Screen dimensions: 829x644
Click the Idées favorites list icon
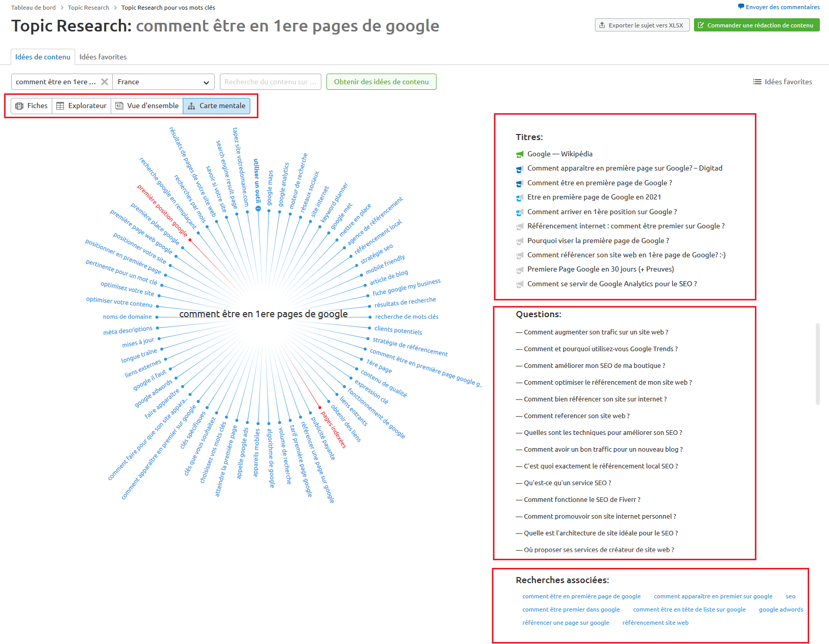coord(757,82)
